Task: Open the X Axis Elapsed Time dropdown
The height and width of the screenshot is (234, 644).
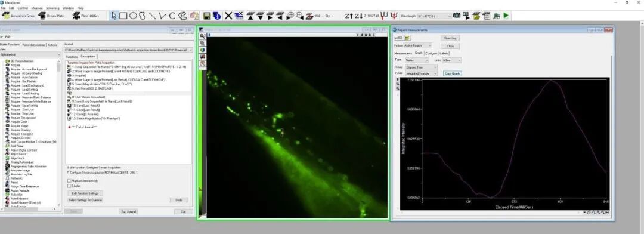Action: click(x=422, y=67)
